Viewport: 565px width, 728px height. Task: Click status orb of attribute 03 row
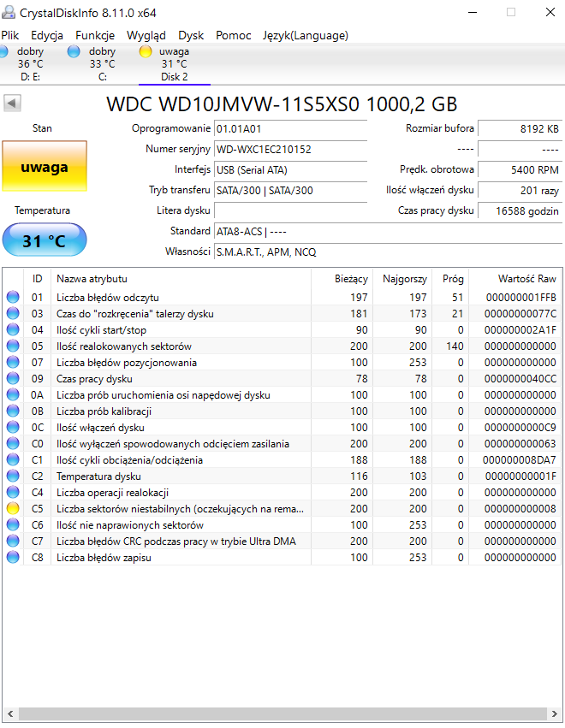click(x=13, y=313)
